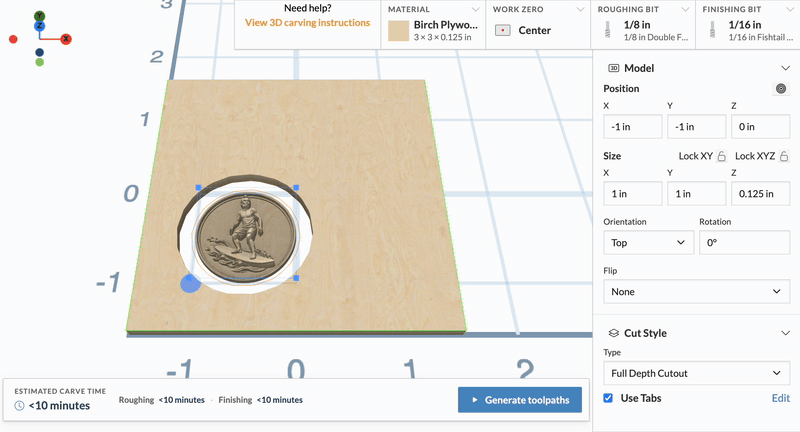Click the Position X input field

click(633, 126)
